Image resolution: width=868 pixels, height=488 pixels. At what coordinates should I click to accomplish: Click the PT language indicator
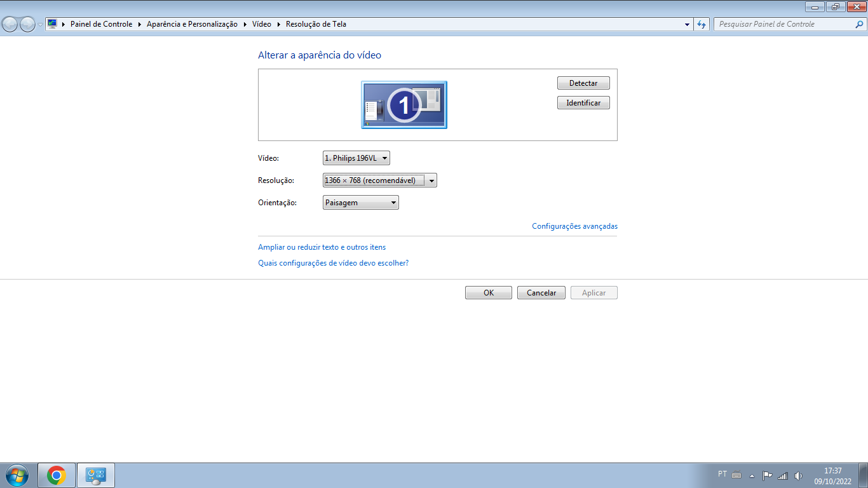click(x=722, y=474)
